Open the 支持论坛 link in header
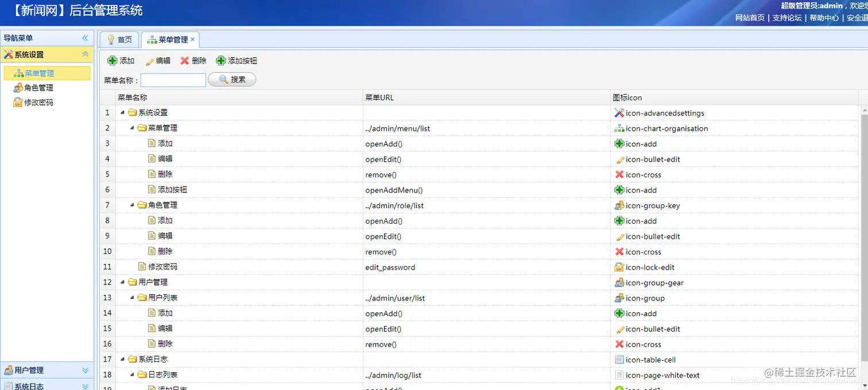 787,18
